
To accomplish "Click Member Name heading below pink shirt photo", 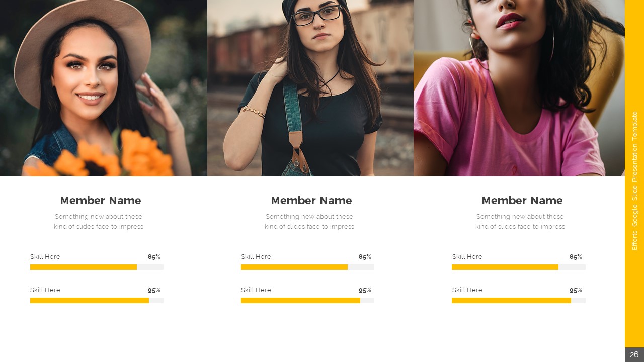I will (x=522, y=201).
